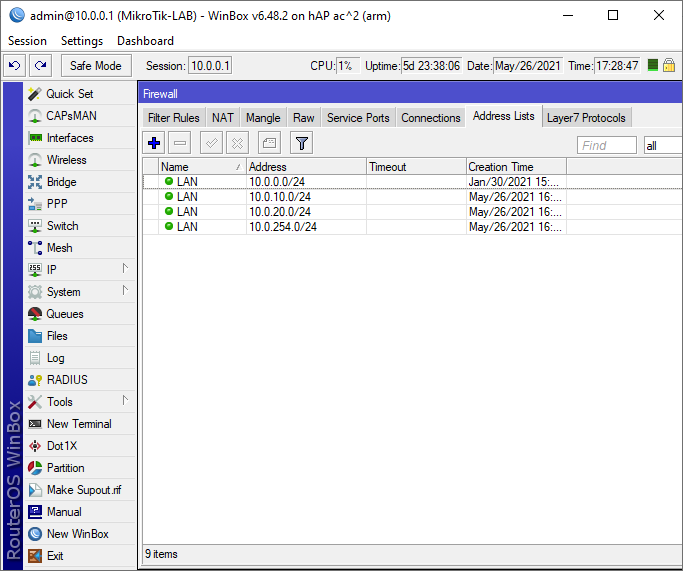Switch to Service Ports tab
The height and width of the screenshot is (571, 683).
pos(358,118)
